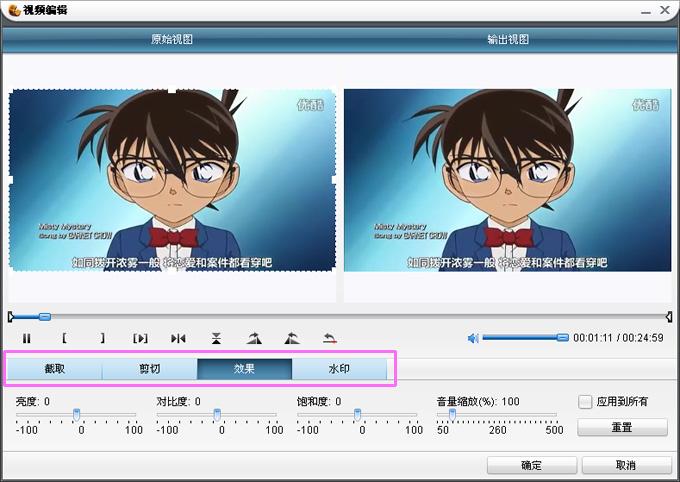Confirm edits with the 确定 button
The height and width of the screenshot is (482, 680).
click(x=532, y=465)
